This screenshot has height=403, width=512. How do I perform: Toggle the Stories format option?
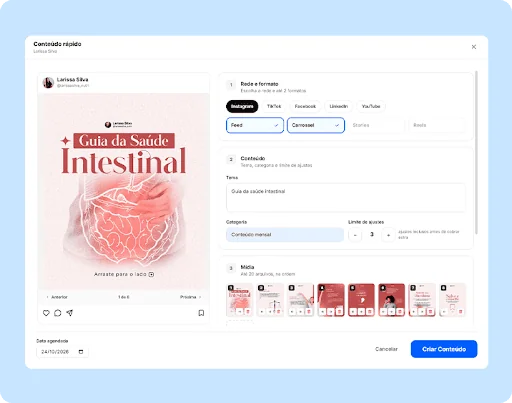click(x=377, y=125)
